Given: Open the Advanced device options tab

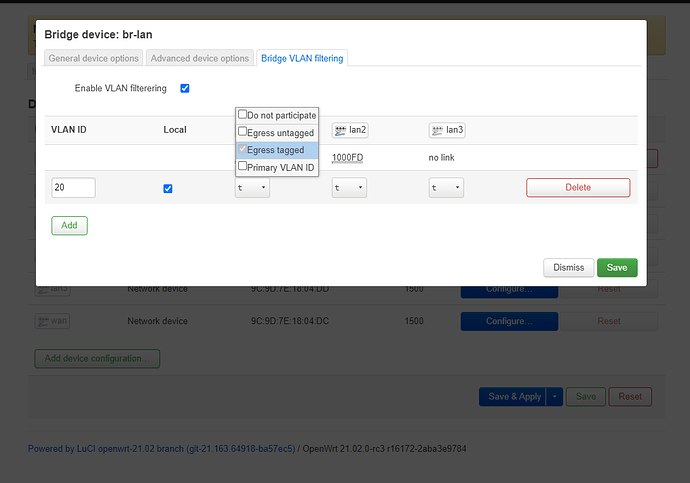Looking at the screenshot, I should click(x=200, y=58).
